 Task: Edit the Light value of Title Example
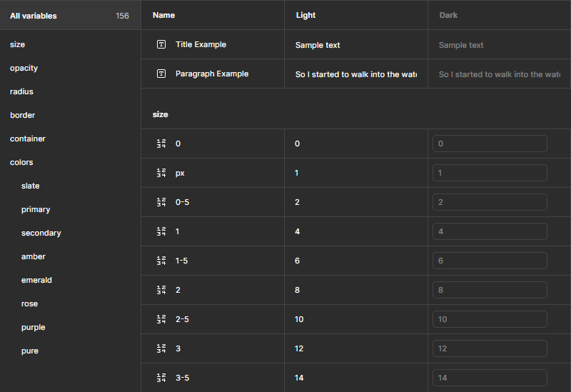click(x=355, y=45)
